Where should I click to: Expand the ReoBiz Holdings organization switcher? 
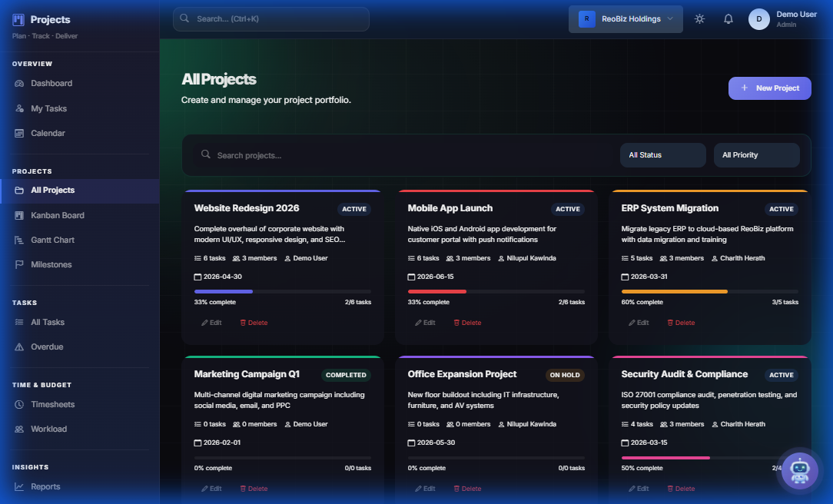(625, 18)
